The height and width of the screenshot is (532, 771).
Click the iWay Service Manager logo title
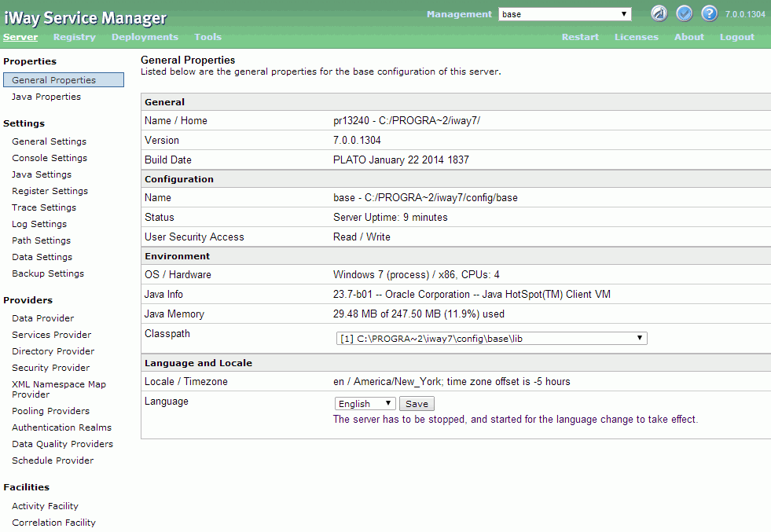point(86,18)
